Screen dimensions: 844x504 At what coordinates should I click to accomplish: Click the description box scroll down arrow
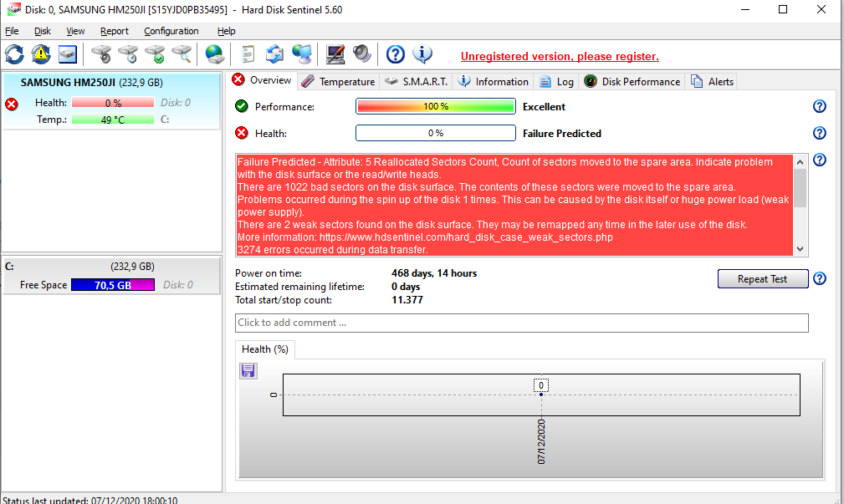point(800,248)
